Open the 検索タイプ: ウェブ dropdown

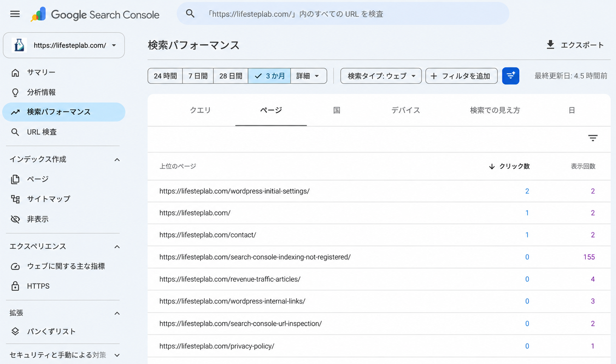pos(381,76)
